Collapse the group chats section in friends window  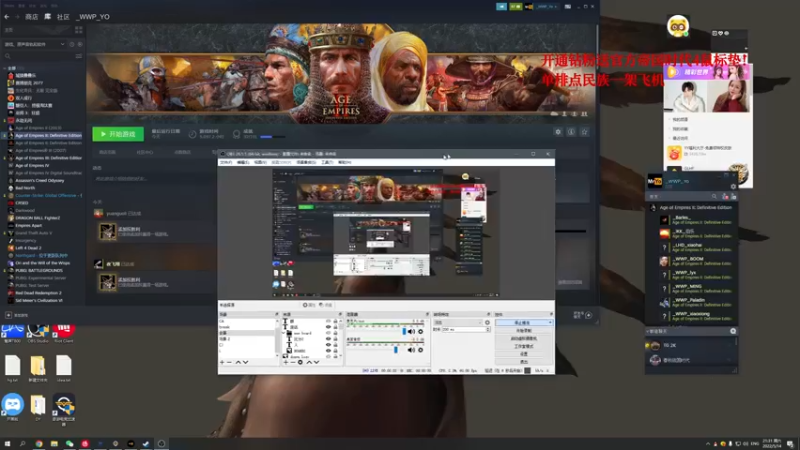648,331
